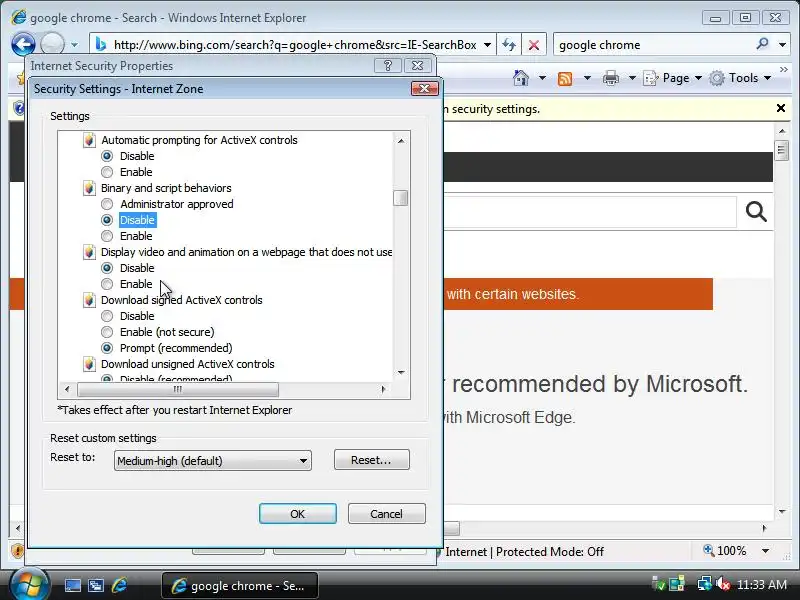
Task: Open the Tools menu
Action: point(740,78)
